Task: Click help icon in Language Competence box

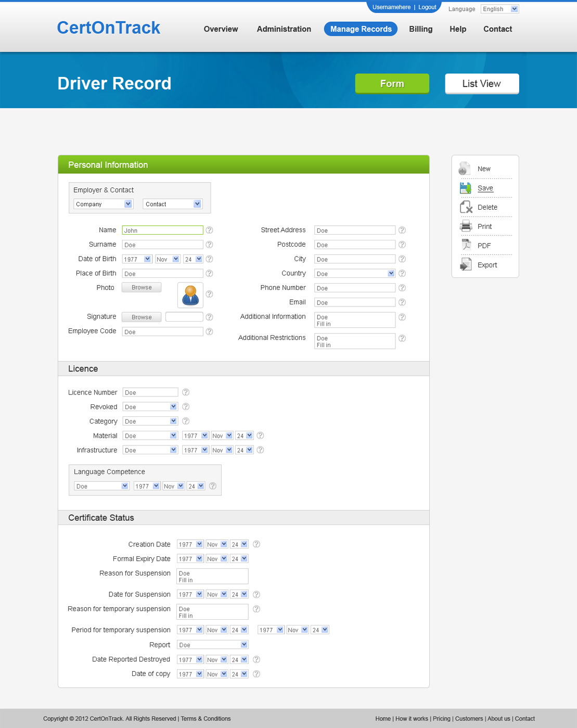Action: pyautogui.click(x=213, y=486)
